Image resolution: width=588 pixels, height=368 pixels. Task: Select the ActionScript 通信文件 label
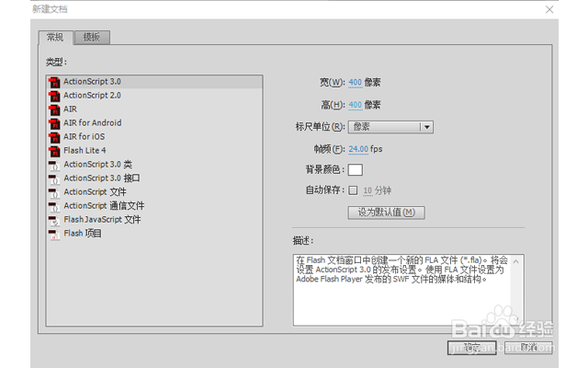[104, 206]
